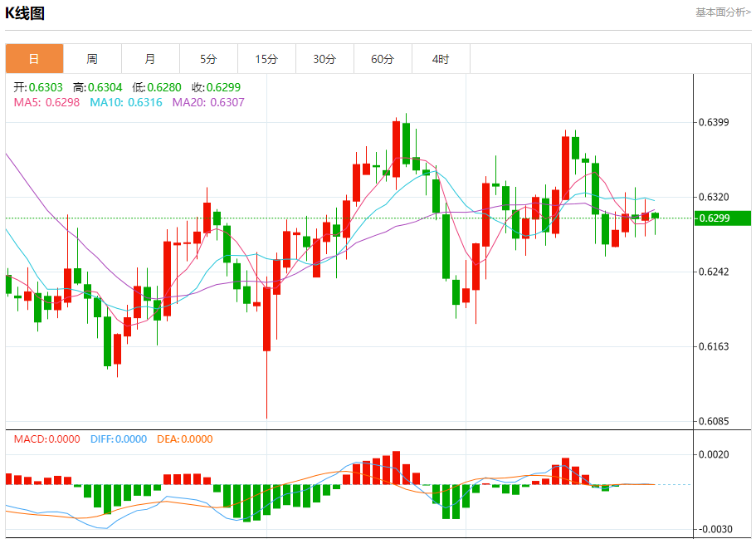Click the green 0.6299 current price tag
This screenshot has height=539, width=756.
(723, 218)
